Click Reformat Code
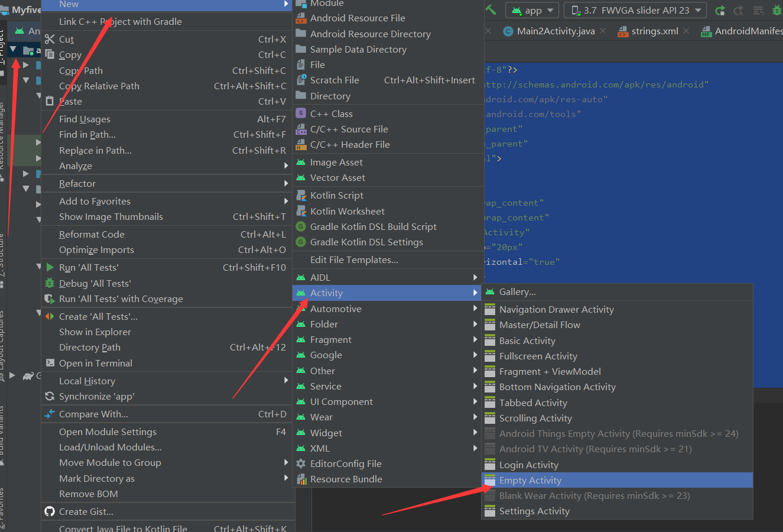 [x=168, y=234]
